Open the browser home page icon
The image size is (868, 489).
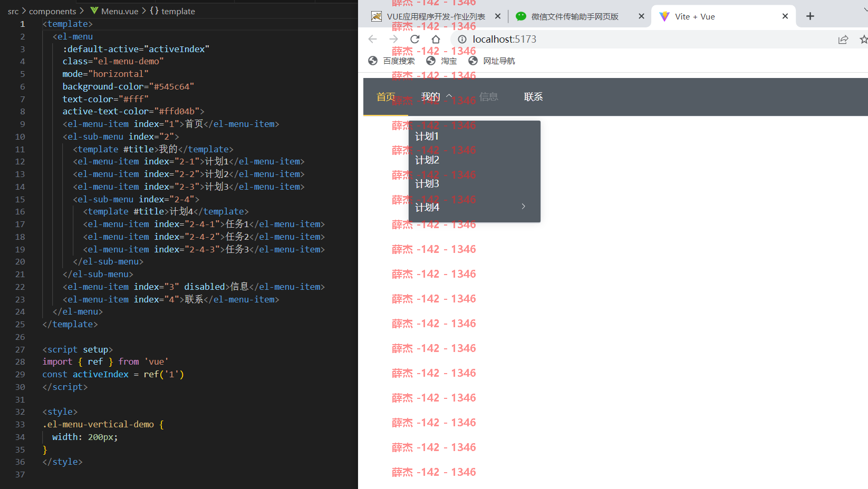click(436, 39)
